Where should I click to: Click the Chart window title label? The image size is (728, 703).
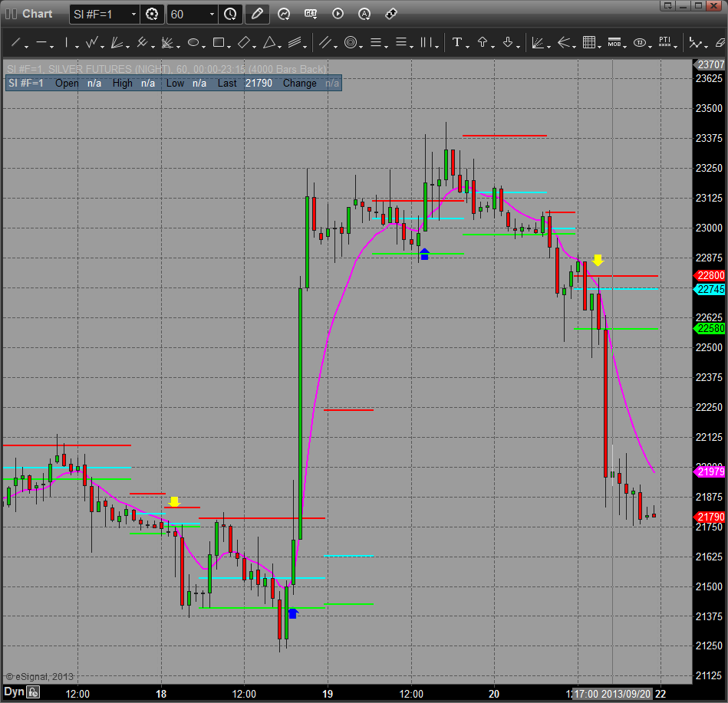[37, 14]
